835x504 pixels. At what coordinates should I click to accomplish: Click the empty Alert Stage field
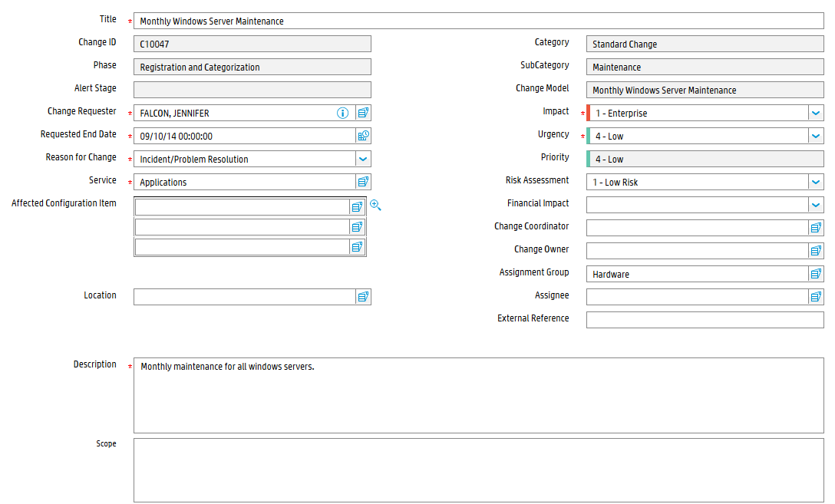pos(252,90)
